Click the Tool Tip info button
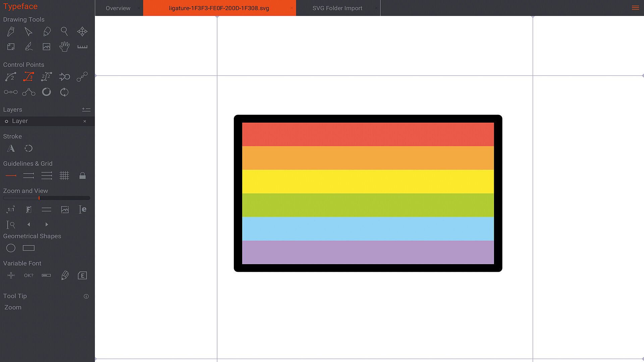644x362 pixels. [x=86, y=296]
